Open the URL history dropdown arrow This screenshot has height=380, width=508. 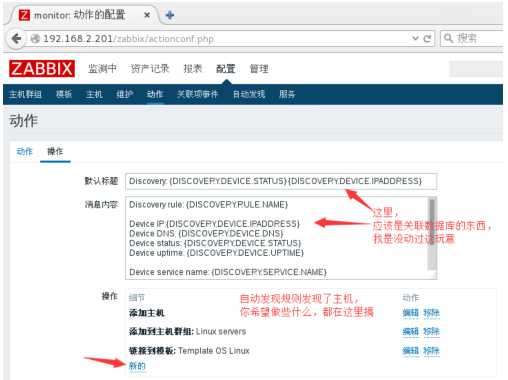[415, 38]
